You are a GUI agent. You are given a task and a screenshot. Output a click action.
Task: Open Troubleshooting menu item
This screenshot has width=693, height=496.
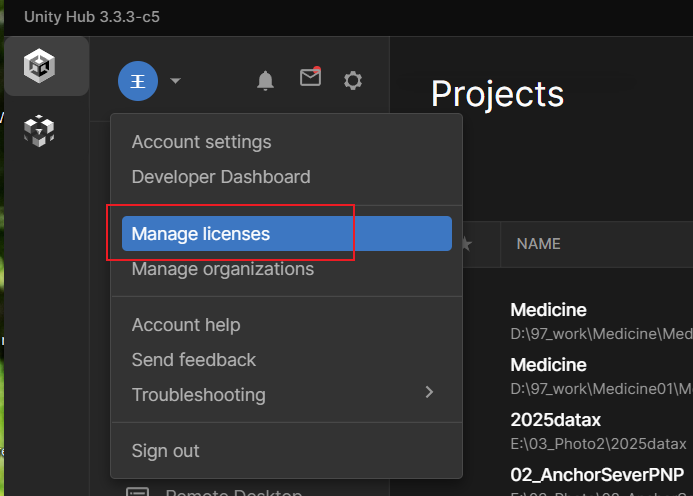click(287, 395)
